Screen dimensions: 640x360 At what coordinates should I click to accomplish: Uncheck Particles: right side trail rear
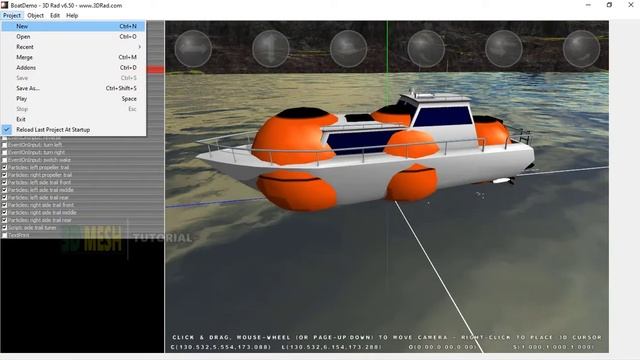point(4,220)
